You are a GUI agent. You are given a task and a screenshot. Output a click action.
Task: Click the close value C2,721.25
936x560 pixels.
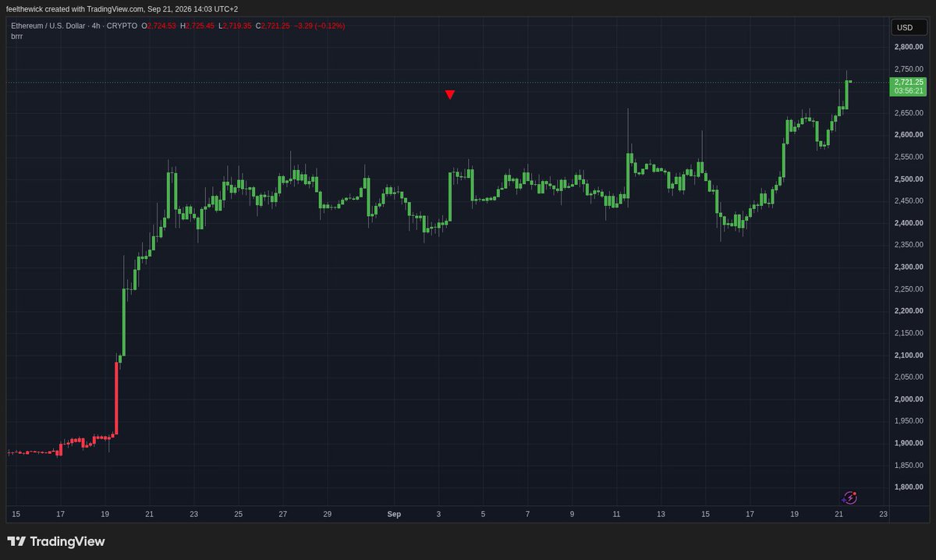click(x=274, y=26)
